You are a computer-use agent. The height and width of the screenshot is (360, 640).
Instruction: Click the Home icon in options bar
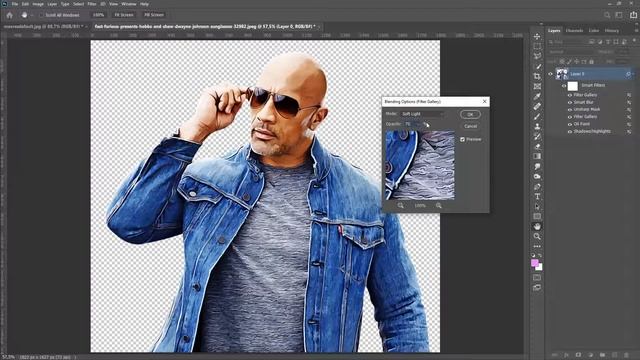(x=9, y=15)
